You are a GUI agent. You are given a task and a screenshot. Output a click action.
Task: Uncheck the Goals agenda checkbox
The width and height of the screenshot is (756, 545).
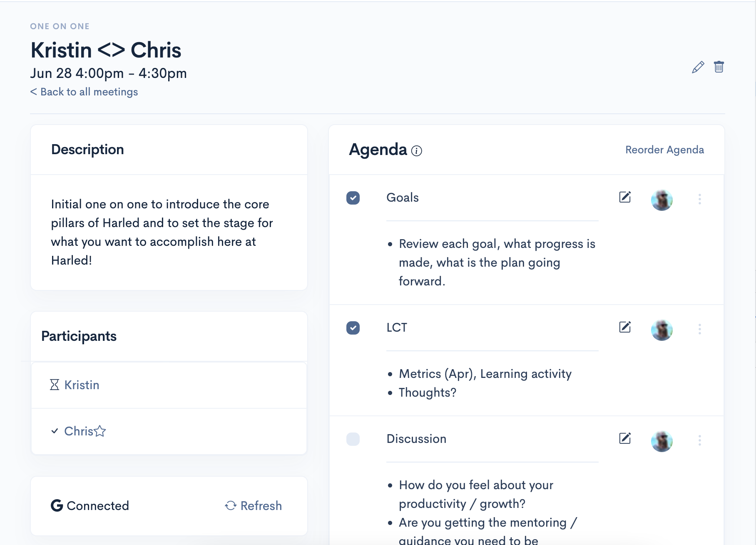pos(353,198)
